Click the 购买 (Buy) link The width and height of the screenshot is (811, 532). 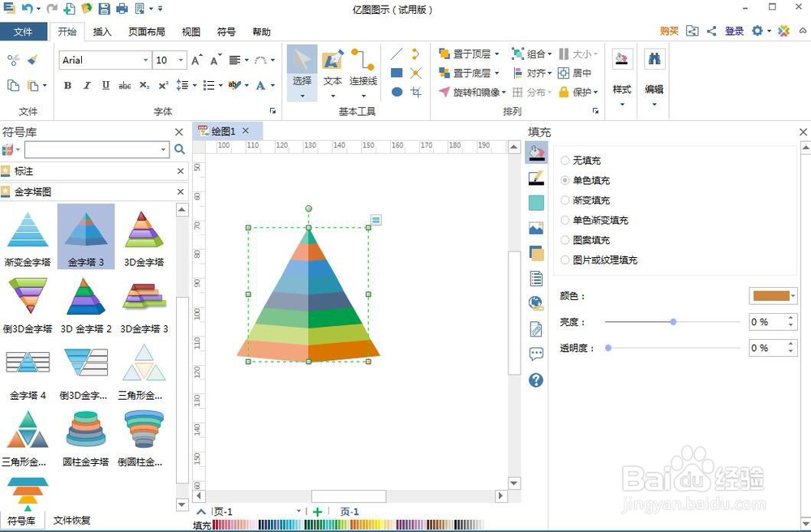(x=667, y=32)
